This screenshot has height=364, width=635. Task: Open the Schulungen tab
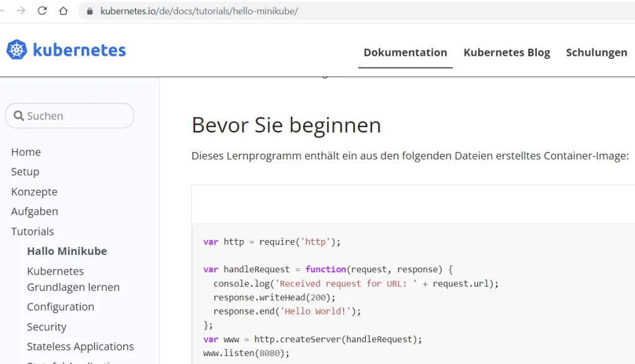[597, 53]
